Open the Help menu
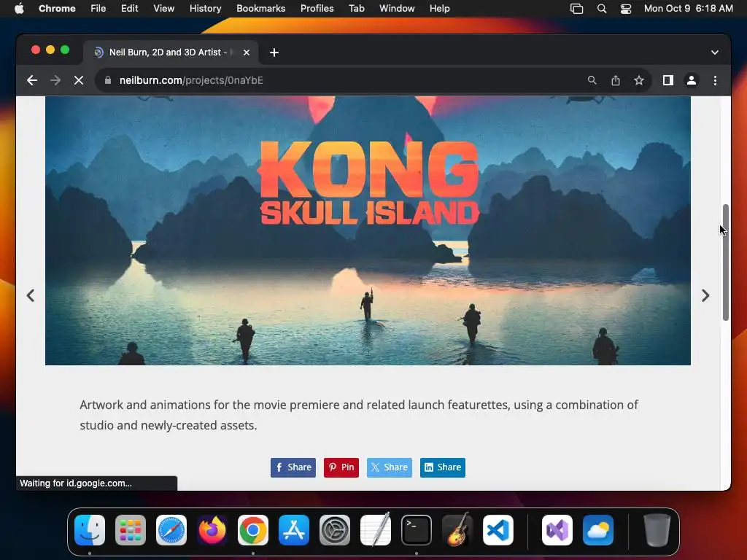This screenshot has width=747, height=560. [x=439, y=9]
